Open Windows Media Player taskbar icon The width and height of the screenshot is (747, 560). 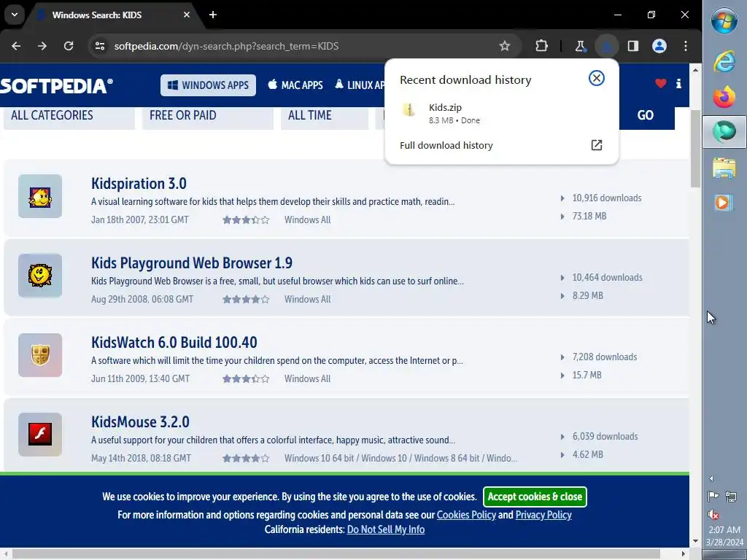[x=724, y=203]
